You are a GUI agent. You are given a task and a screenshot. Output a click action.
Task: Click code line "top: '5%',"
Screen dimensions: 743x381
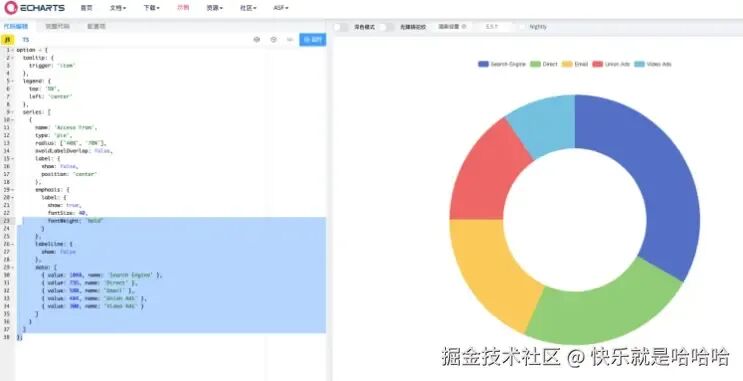[x=43, y=89]
